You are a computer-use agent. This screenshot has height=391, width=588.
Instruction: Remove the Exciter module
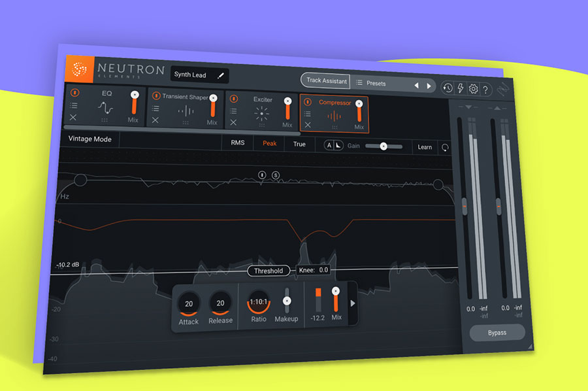click(x=233, y=122)
